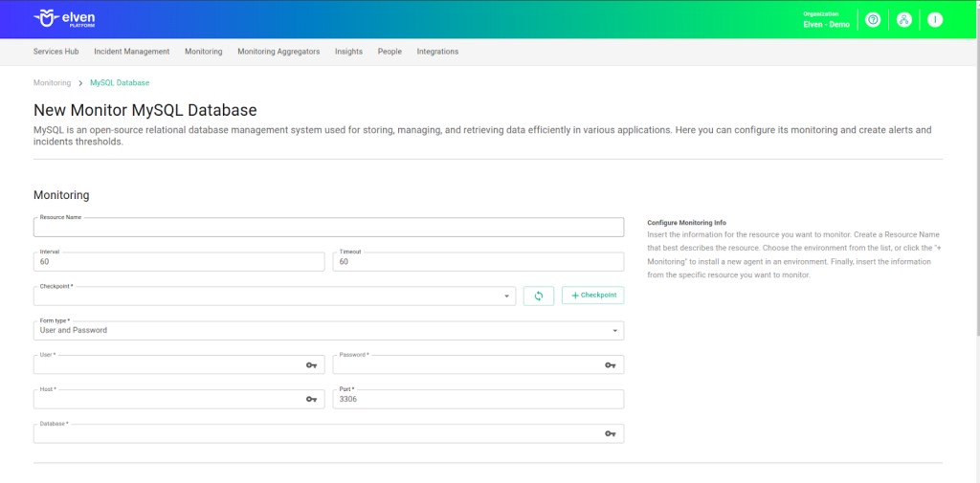The image size is (980, 483).
Task: Open the Incident Management menu
Action: click(132, 52)
